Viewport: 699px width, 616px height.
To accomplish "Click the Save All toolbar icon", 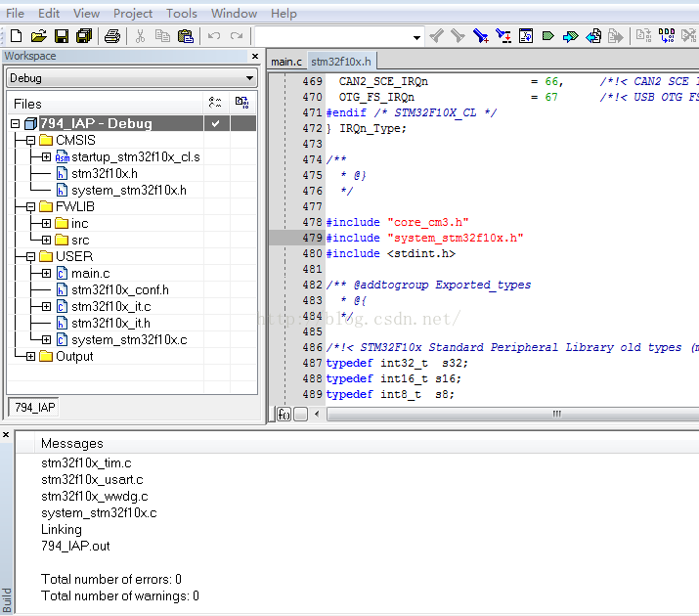I will (84, 36).
